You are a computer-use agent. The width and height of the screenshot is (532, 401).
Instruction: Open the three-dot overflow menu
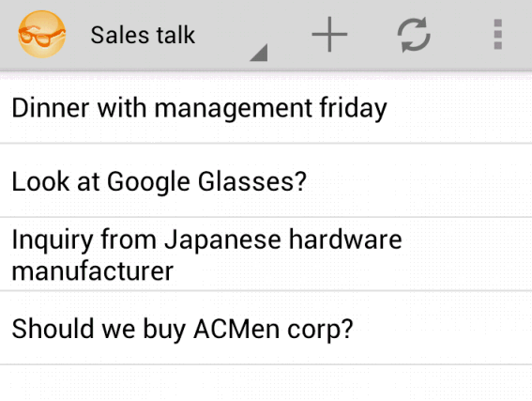(497, 35)
